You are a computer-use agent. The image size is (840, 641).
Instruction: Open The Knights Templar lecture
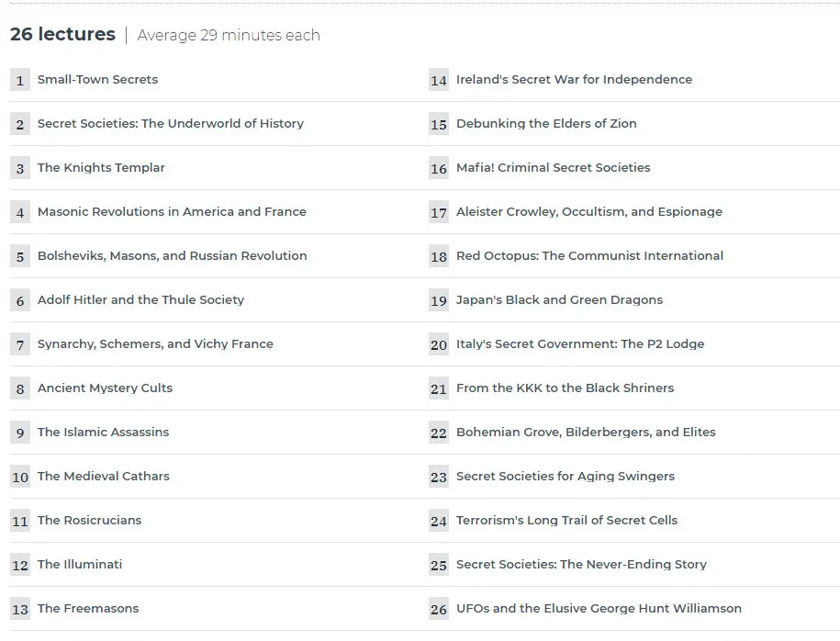coord(101,167)
